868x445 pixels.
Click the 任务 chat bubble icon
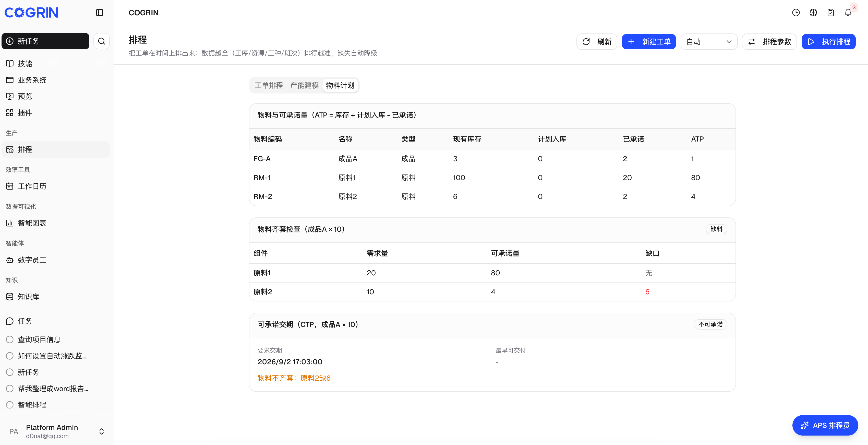(10, 321)
